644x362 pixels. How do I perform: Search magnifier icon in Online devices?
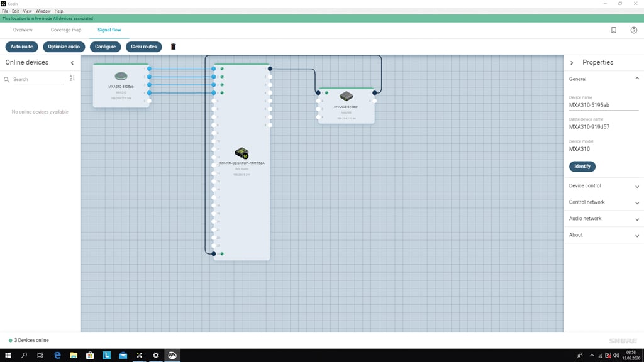point(6,80)
